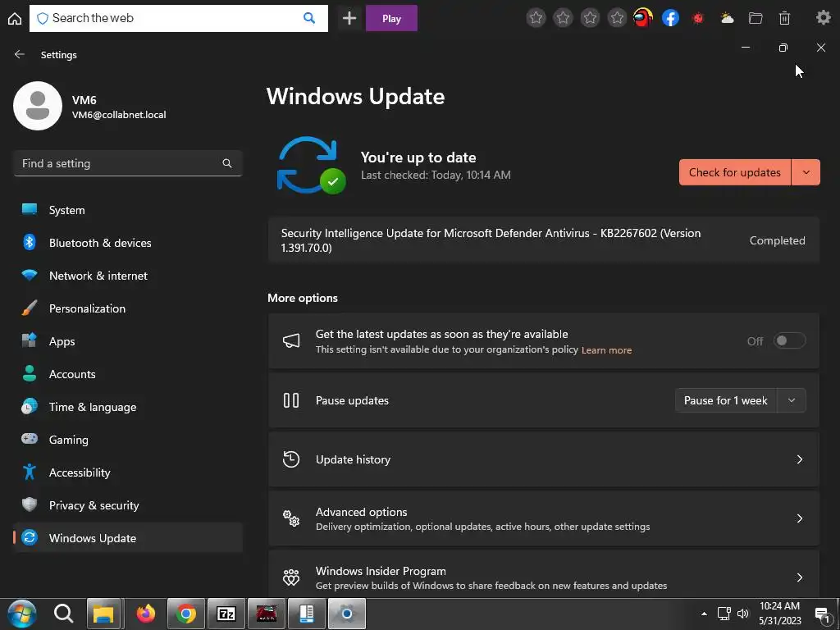Image resolution: width=840 pixels, height=630 pixels.
Task: Open a new tab with plus button
Action: click(x=349, y=18)
